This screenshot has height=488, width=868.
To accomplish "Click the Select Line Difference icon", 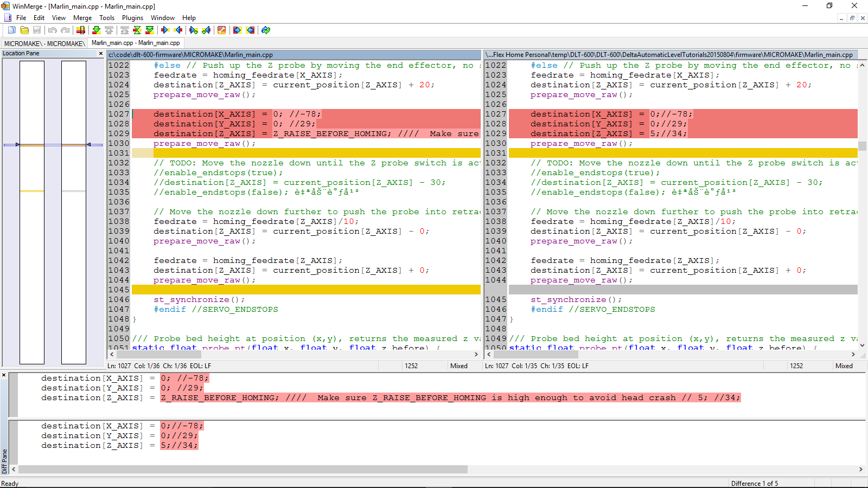I will 81,30.
